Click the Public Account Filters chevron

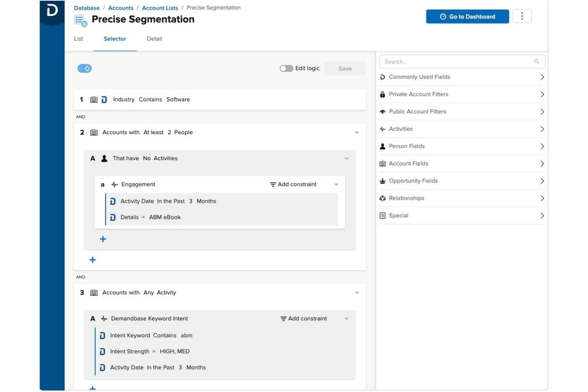pyautogui.click(x=542, y=112)
